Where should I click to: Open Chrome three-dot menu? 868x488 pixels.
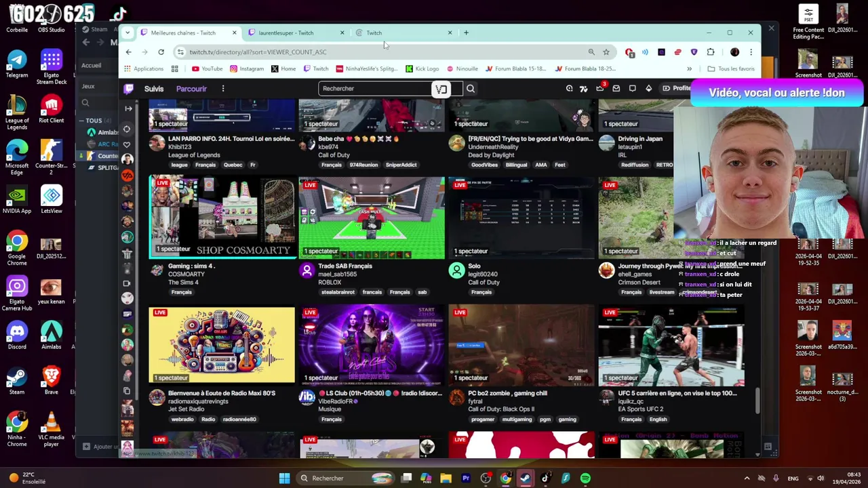(x=751, y=52)
